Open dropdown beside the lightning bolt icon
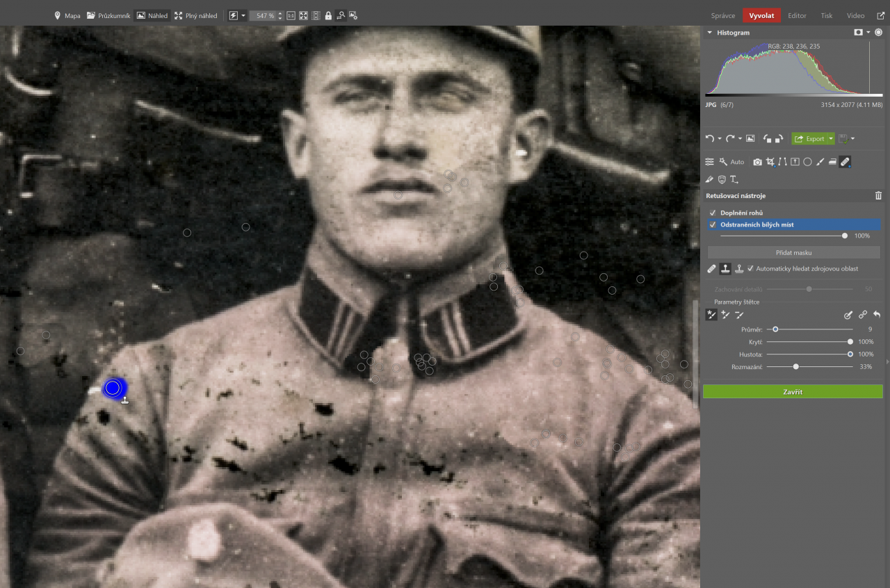890x588 pixels. 243,15
